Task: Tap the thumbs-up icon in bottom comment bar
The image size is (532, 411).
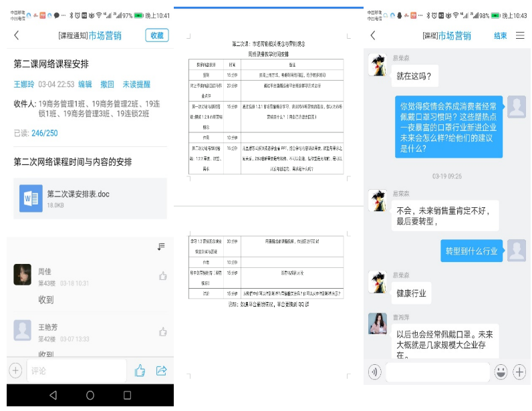Action: (x=140, y=370)
